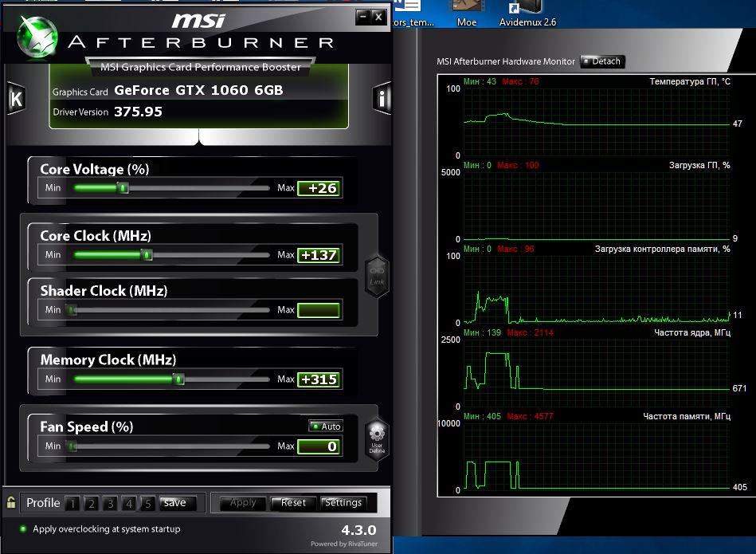The image size is (756, 554).
Task: Open the Moe desktop icon
Action: pos(466,14)
